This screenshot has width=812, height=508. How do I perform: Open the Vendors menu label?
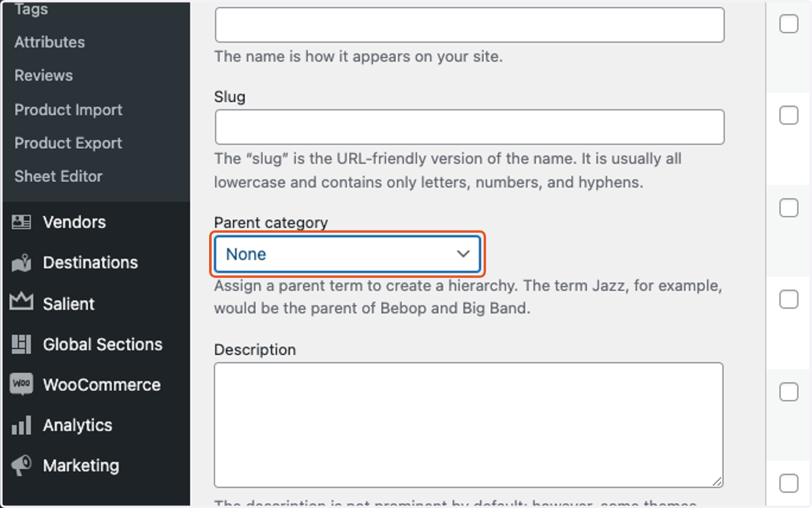click(x=74, y=222)
